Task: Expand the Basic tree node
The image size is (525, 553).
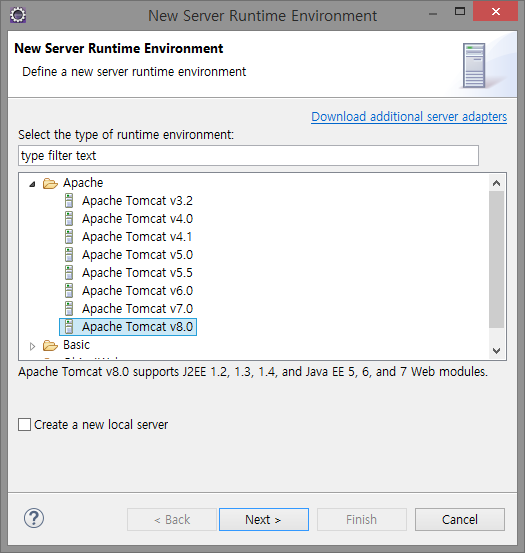Action: (x=32, y=346)
